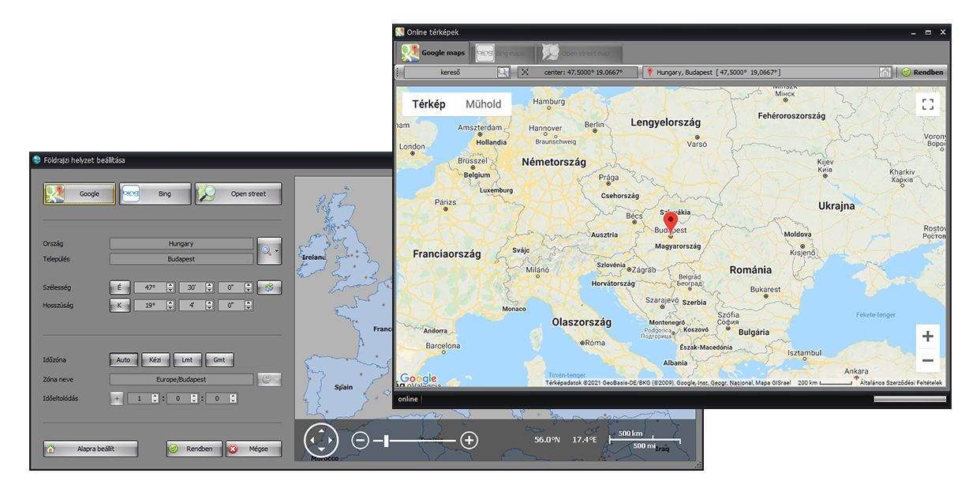Click the home icon in Online térképek toolbar
Image resolution: width=980 pixels, height=496 pixels.
(x=886, y=72)
